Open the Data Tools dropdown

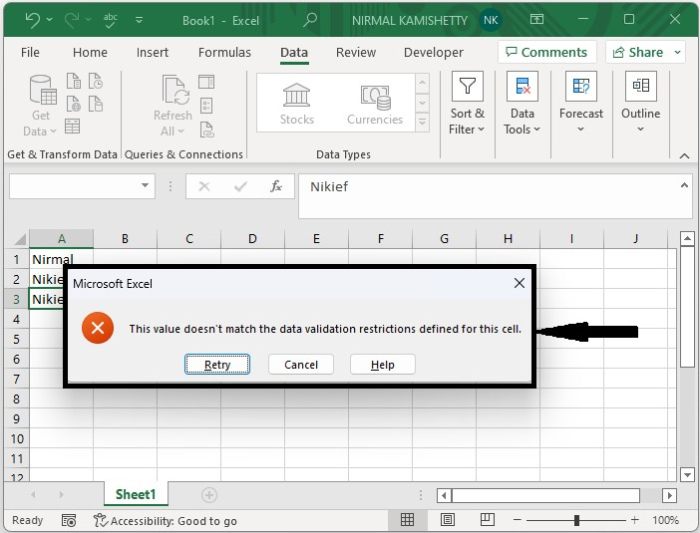(522, 104)
